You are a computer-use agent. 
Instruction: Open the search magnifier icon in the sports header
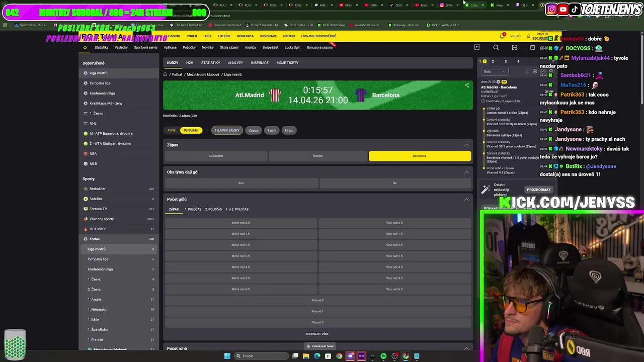click(x=496, y=48)
